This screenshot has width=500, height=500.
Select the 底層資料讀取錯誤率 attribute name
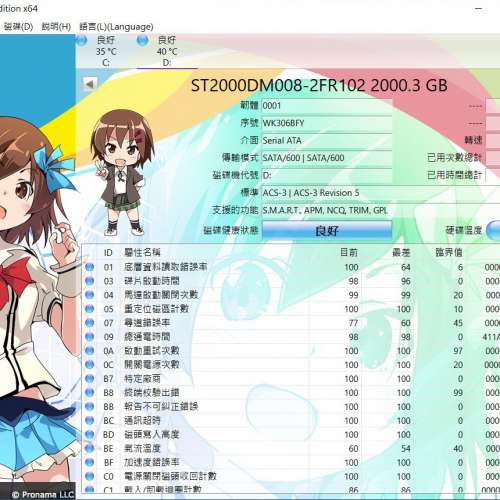pos(166,267)
